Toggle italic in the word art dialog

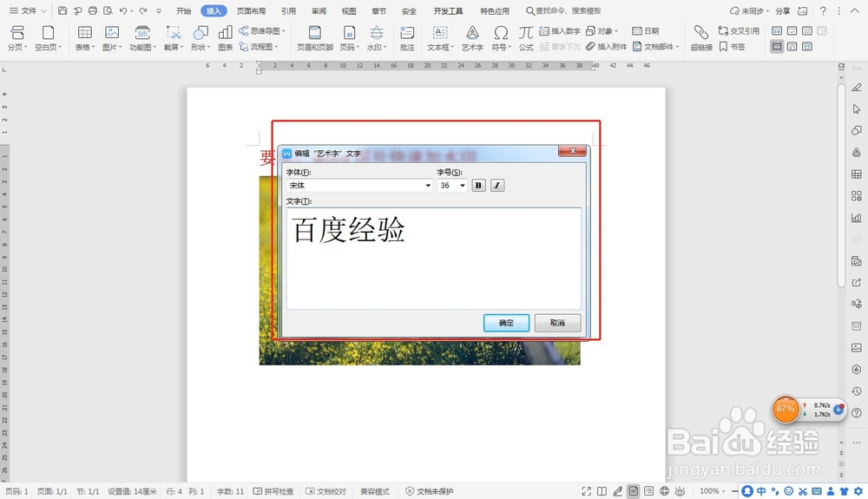point(497,186)
